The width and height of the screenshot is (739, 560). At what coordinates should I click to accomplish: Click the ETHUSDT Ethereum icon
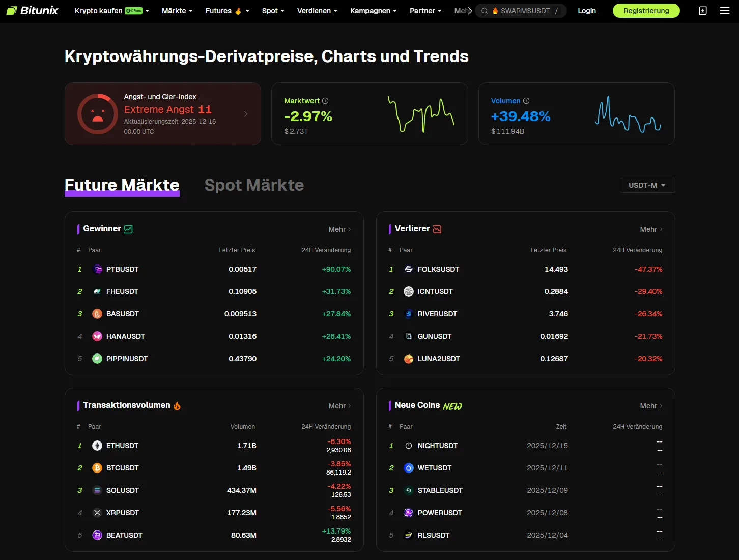coord(97,446)
